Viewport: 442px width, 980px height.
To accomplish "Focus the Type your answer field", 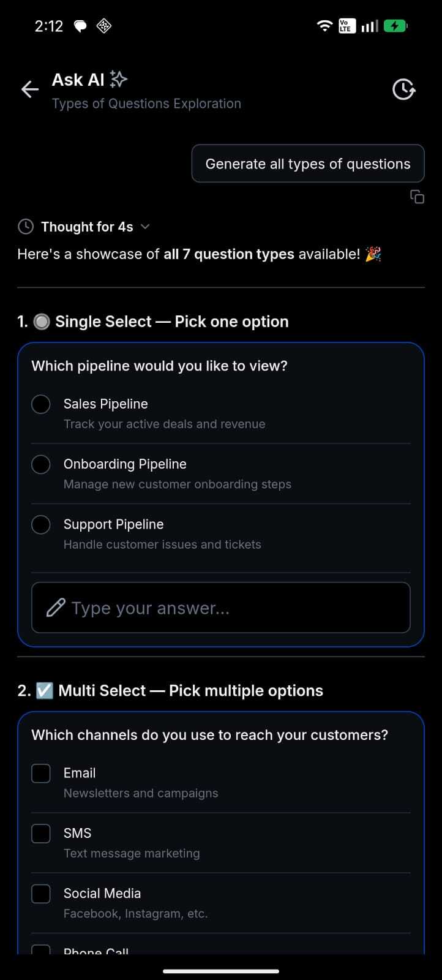I will point(221,608).
